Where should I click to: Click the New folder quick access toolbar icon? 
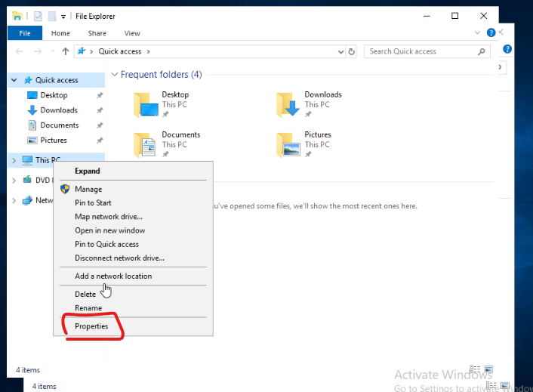click(x=51, y=16)
